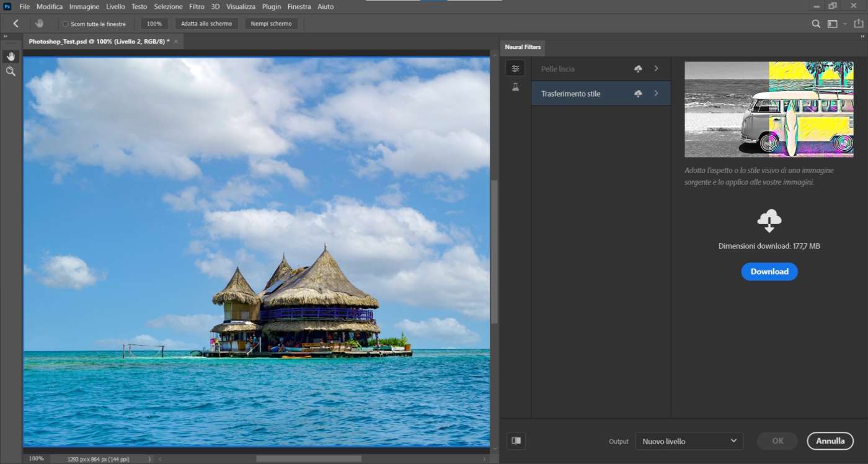The image size is (868, 464).
Task: Click the 100% zoom field in status bar
Action: tap(37, 458)
